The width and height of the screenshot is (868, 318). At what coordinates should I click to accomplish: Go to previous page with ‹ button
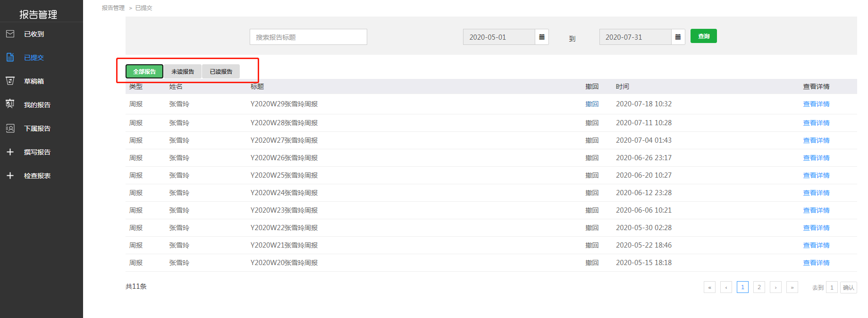(726, 287)
